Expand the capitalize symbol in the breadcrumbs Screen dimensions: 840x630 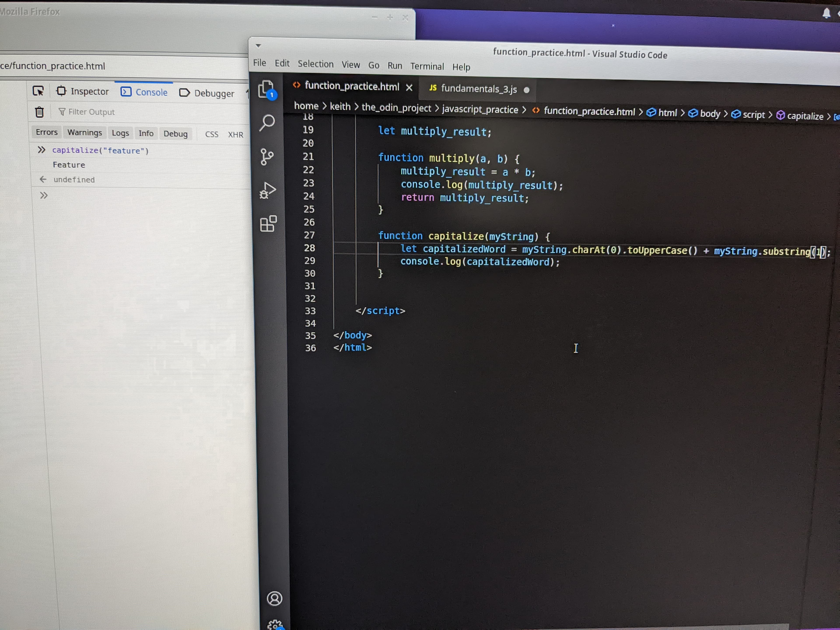click(805, 116)
